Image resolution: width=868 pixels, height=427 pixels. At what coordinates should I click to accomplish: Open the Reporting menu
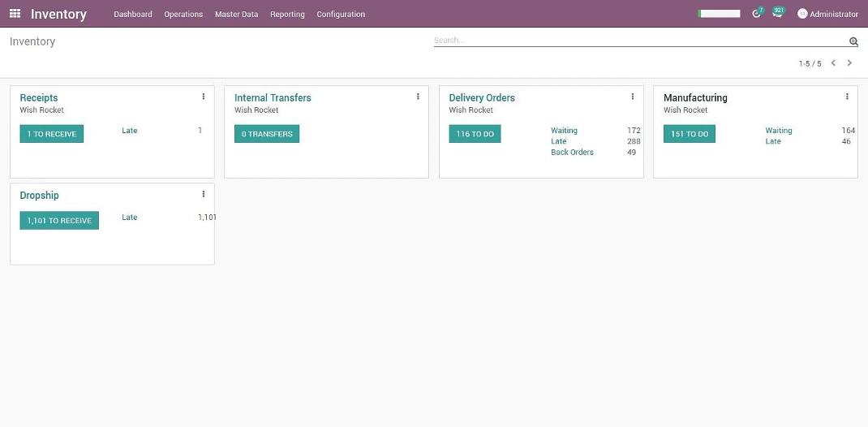[x=287, y=15]
